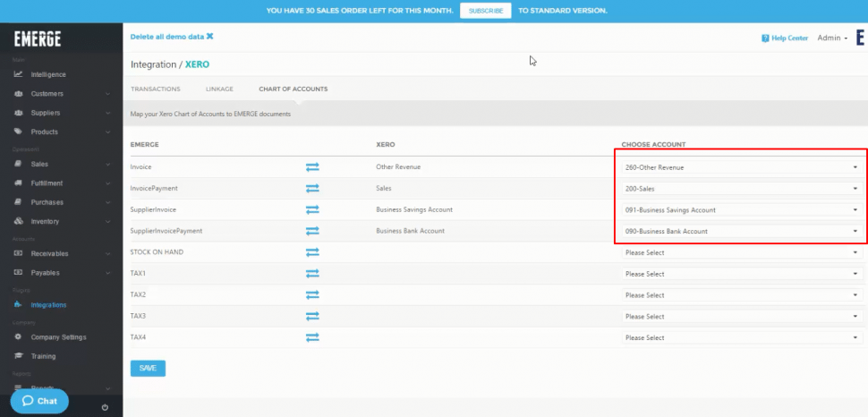This screenshot has width=868, height=417.
Task: Switch to the LINKAGE tab
Action: click(219, 89)
